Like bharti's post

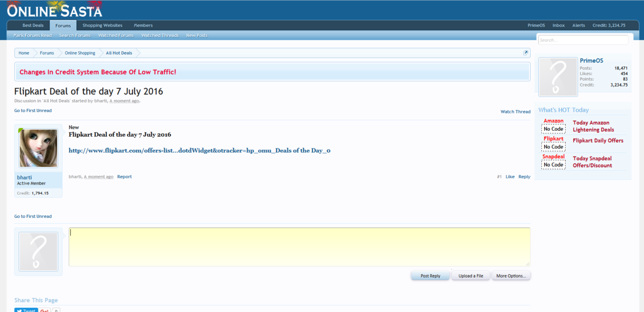point(510,176)
